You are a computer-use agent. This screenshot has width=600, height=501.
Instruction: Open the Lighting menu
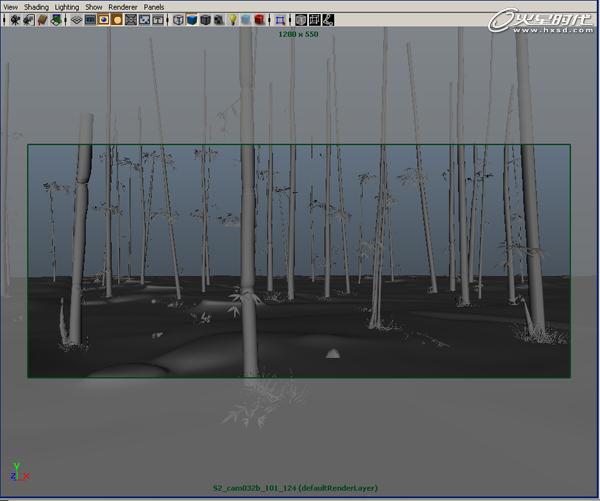(66, 7)
